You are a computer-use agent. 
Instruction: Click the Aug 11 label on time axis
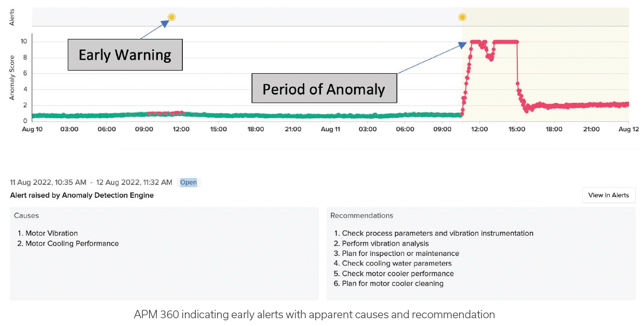pyautogui.click(x=330, y=129)
